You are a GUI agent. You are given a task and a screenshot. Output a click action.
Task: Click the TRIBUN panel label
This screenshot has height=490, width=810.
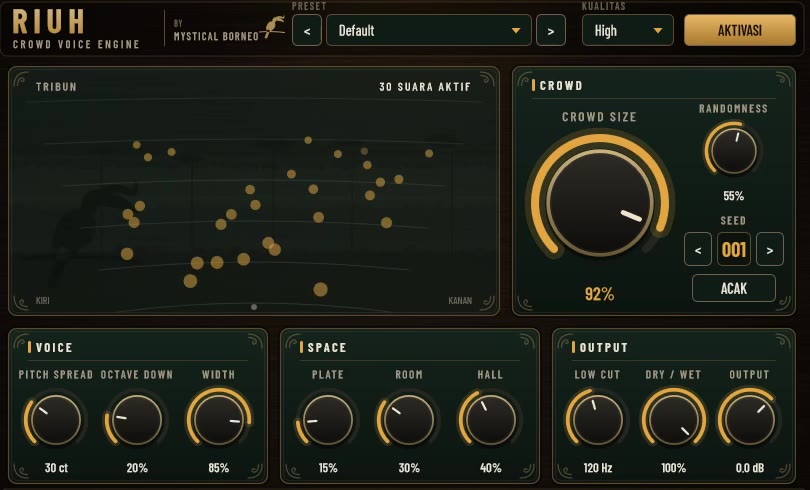click(56, 87)
